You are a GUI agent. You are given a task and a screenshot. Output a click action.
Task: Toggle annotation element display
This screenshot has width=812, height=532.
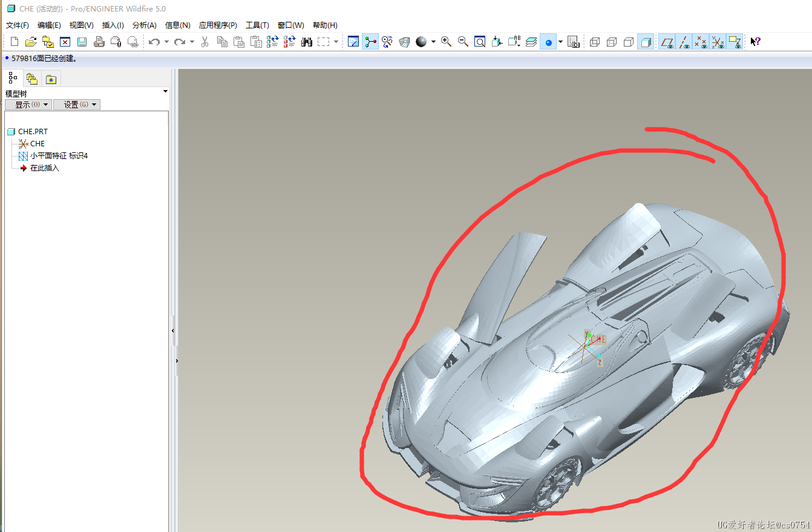[x=735, y=42]
